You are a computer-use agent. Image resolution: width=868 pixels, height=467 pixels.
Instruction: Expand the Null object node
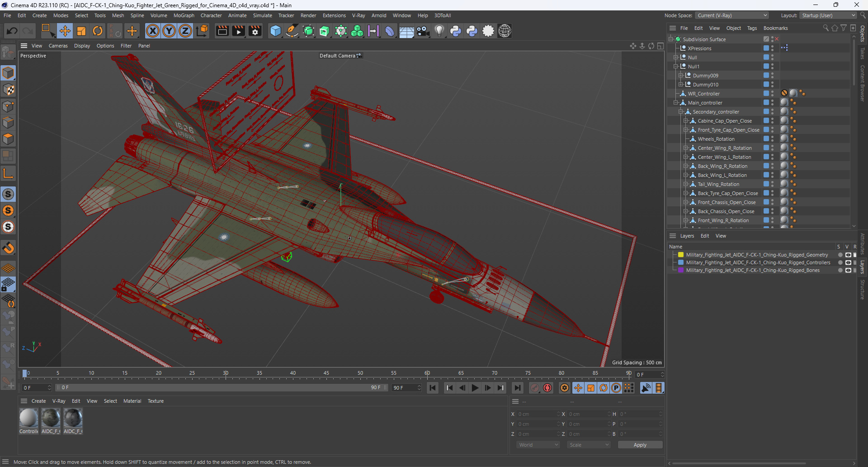coord(676,57)
